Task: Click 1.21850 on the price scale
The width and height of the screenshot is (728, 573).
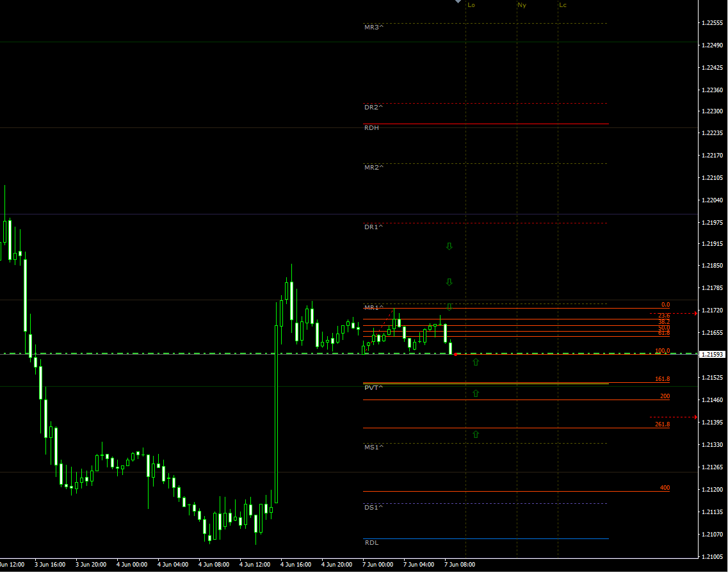Action: pyautogui.click(x=712, y=266)
